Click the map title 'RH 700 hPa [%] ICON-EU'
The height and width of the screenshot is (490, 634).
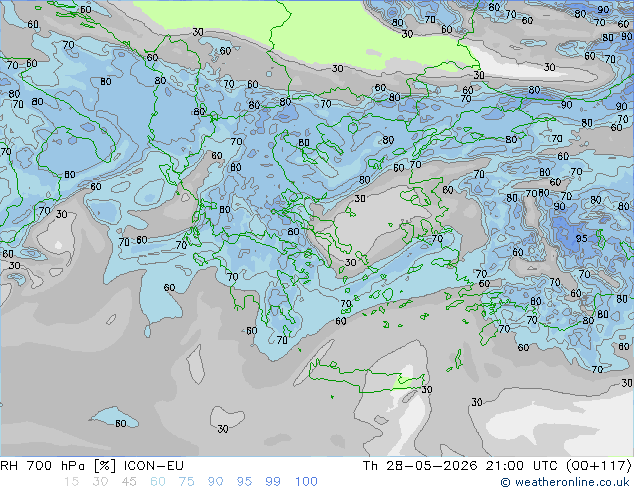[92, 466]
